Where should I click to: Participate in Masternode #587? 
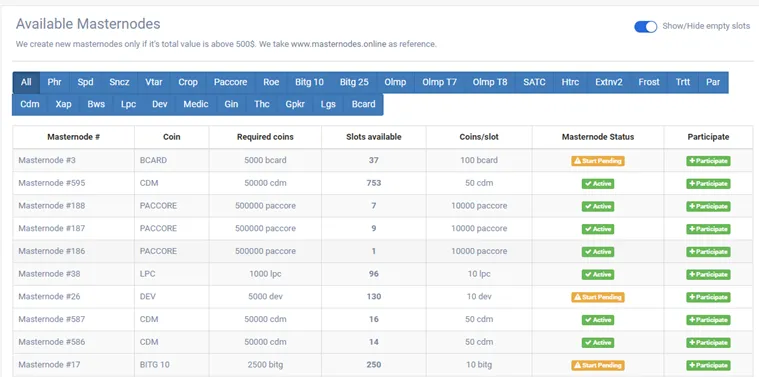[x=708, y=320]
